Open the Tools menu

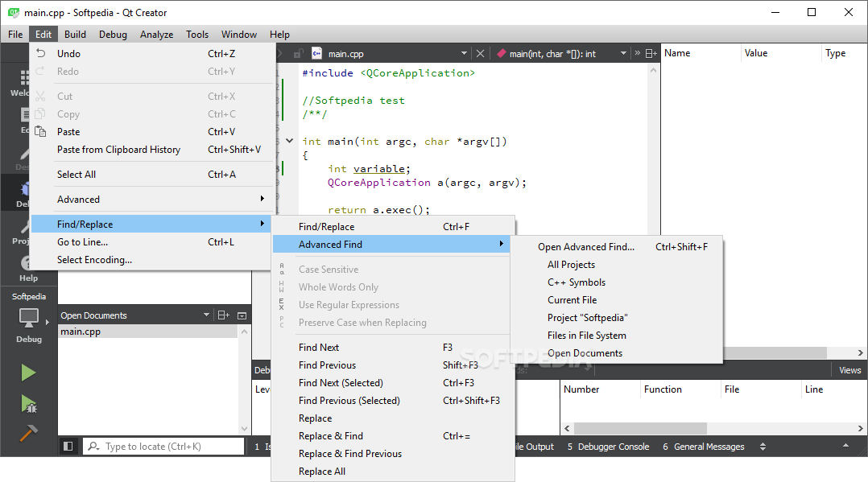click(197, 35)
